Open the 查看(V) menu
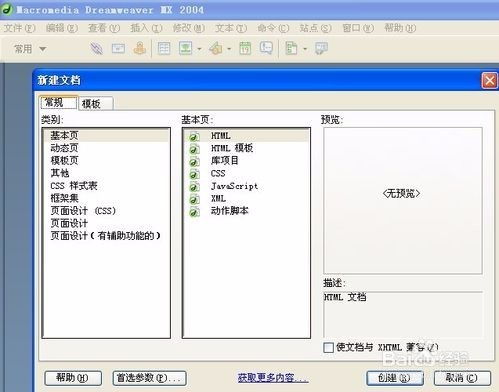The height and width of the screenshot is (392, 499). click(104, 28)
